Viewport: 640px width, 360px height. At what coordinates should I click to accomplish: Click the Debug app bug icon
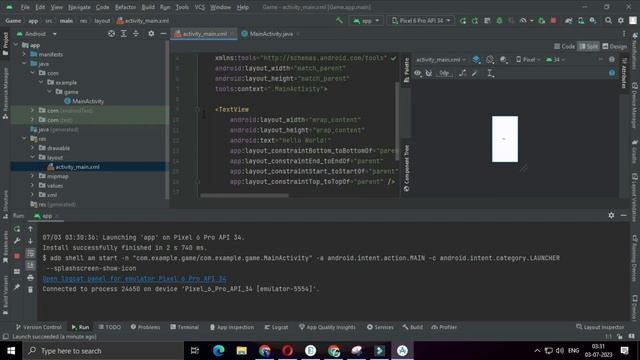click(499, 20)
